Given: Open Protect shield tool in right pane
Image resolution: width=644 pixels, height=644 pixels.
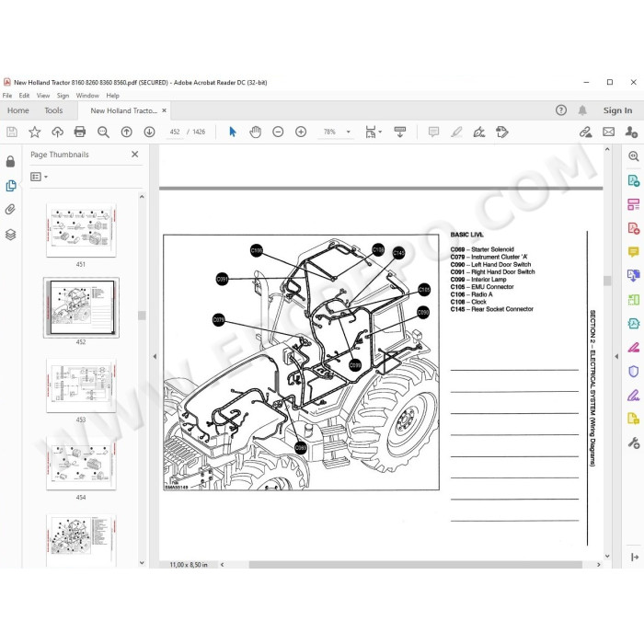Looking at the screenshot, I should [x=633, y=372].
